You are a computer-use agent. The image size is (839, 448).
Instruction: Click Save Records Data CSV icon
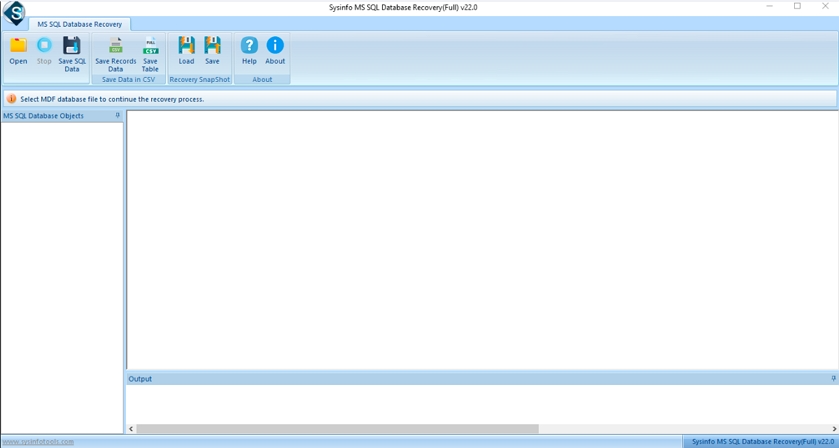point(116,52)
